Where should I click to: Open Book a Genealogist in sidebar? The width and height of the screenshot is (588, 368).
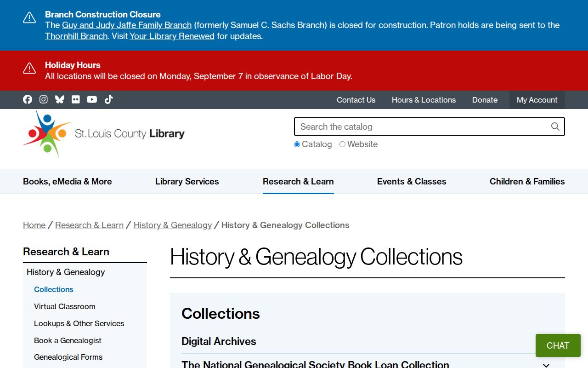pyautogui.click(x=68, y=340)
